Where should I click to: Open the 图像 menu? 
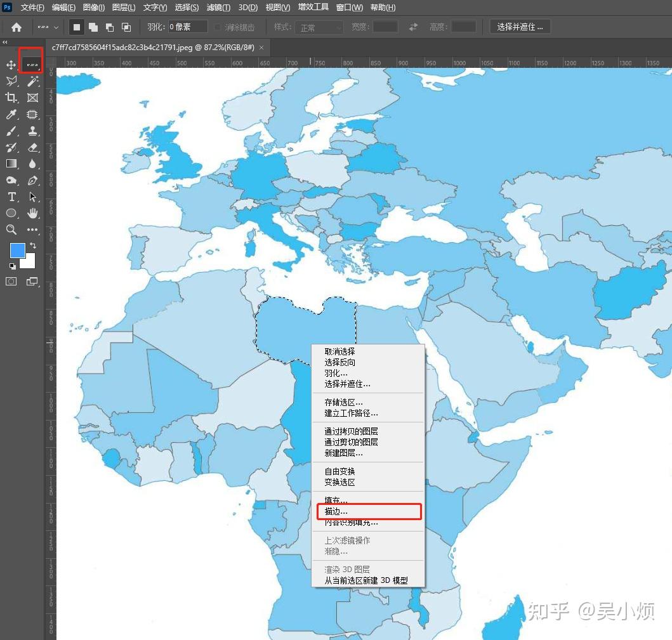tap(93, 7)
